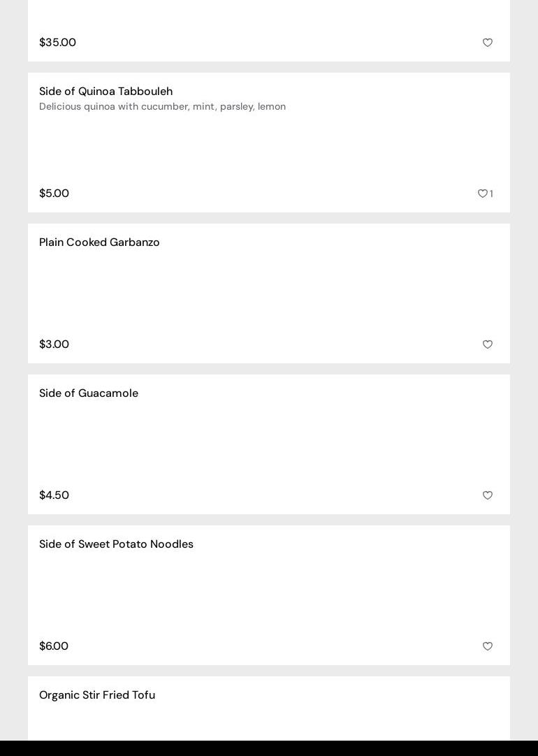
Task: Click the Quinoa Tabbouleh description text
Action: pyautogui.click(x=162, y=107)
